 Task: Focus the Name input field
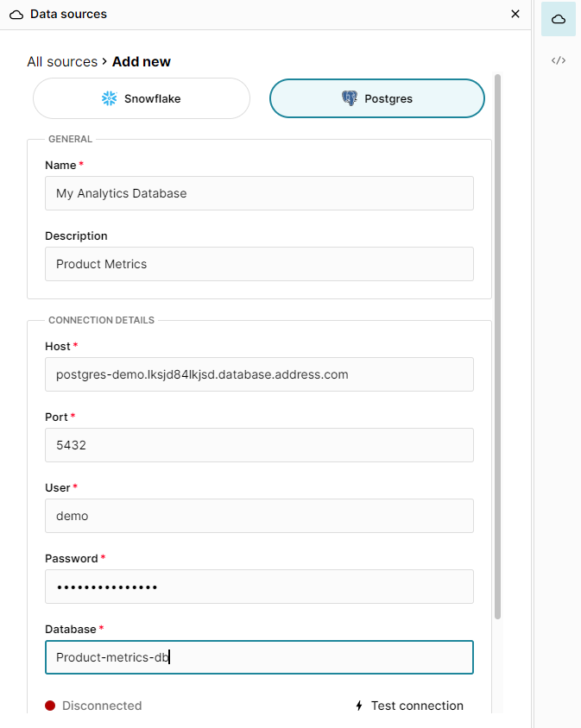259,193
